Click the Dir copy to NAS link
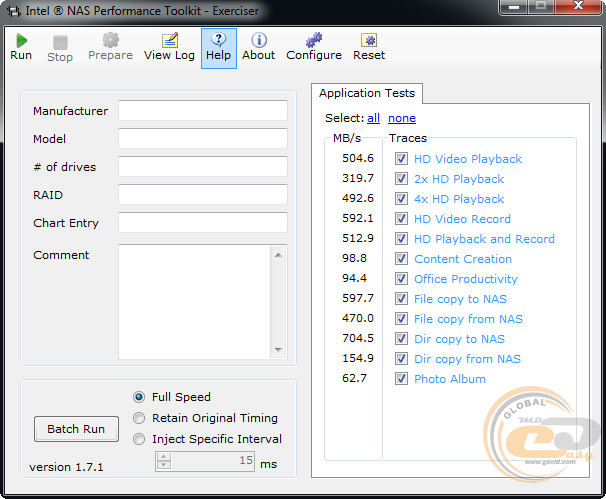This screenshot has width=606, height=499. click(x=460, y=339)
